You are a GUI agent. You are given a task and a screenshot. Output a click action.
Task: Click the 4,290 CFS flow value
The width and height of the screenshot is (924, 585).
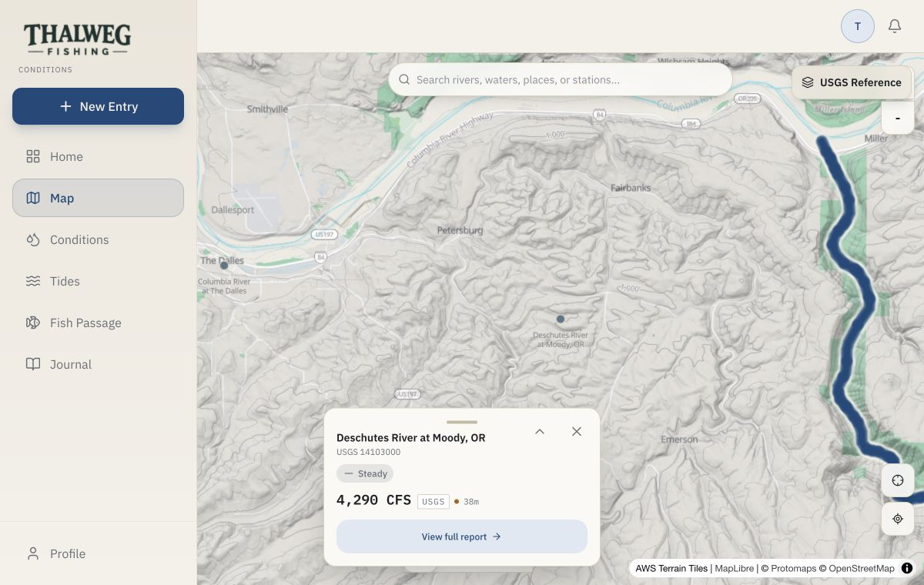tap(373, 500)
